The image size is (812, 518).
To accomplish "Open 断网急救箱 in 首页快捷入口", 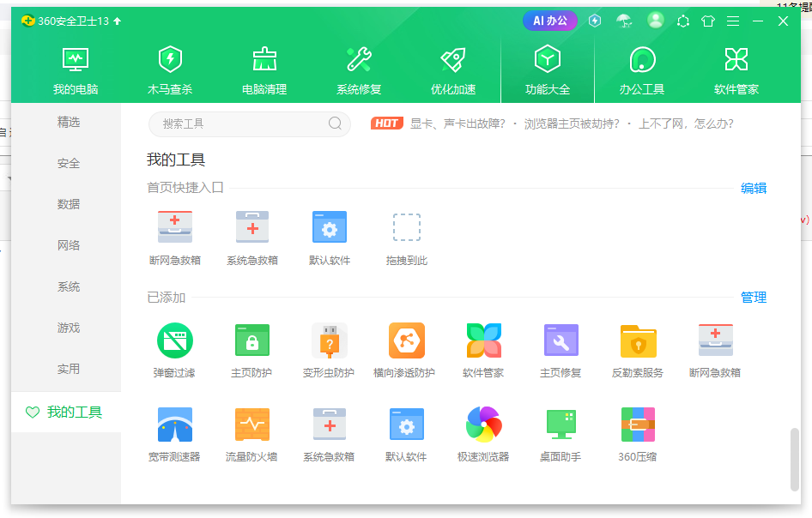I will click(175, 238).
